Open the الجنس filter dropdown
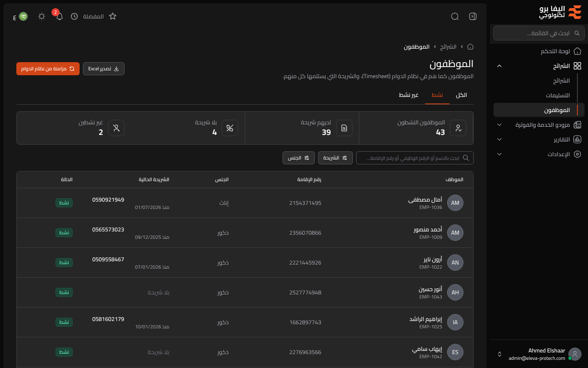The image size is (588, 368). click(x=298, y=158)
